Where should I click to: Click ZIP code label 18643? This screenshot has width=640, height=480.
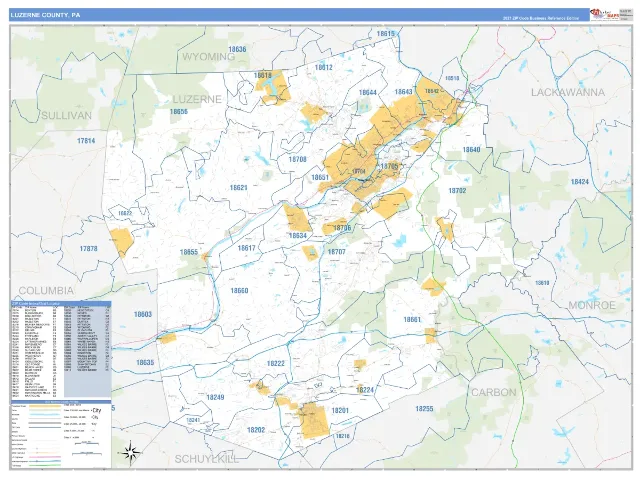click(x=403, y=91)
